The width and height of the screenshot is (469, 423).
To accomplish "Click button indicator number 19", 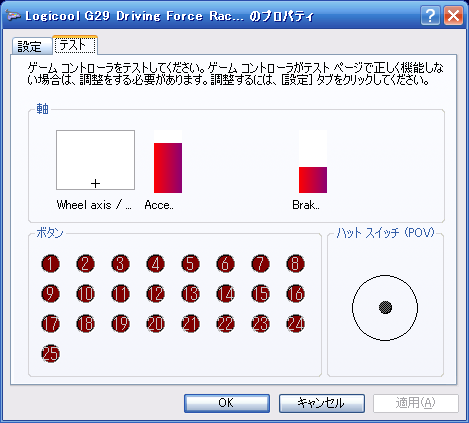I will pos(120,324).
